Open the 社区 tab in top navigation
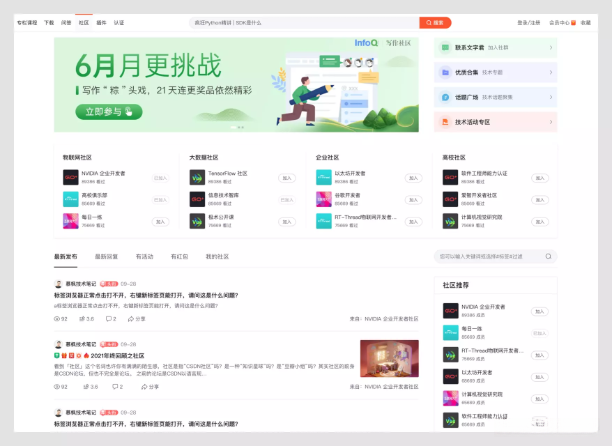Screen dimensions: 612x446 (x=84, y=23)
